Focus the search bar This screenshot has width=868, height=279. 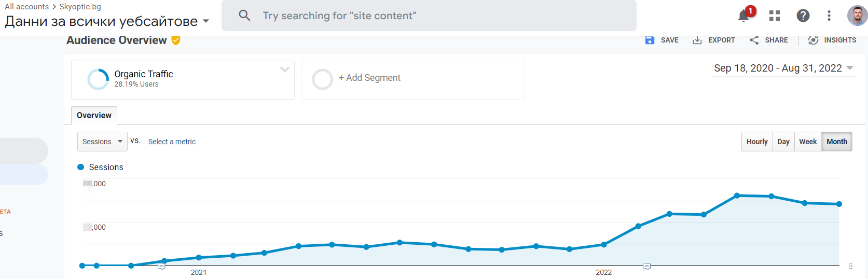coord(429,16)
